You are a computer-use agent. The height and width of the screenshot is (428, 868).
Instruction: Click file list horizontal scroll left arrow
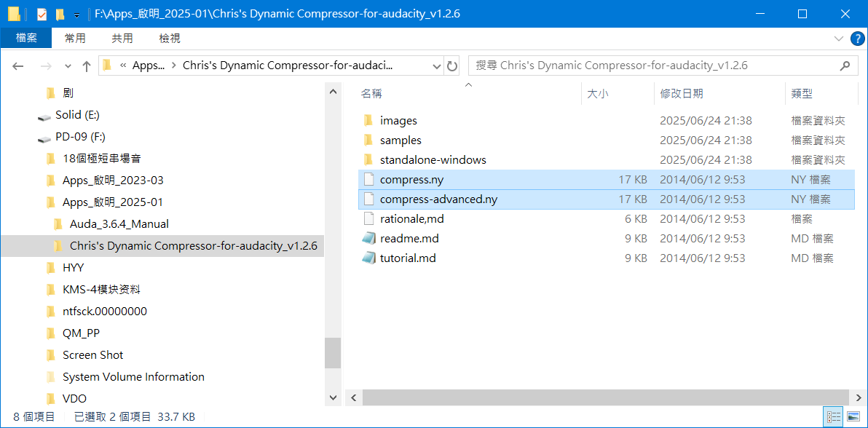[354, 397]
